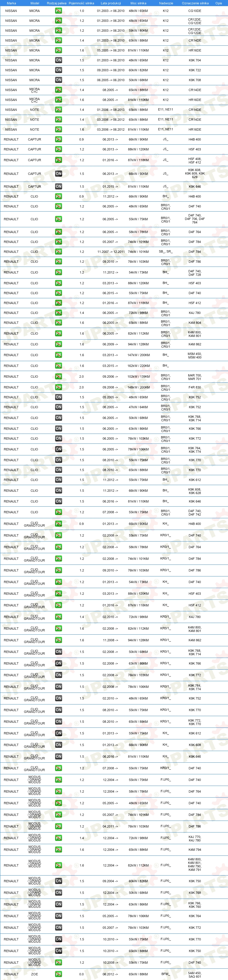Click the 'Nadwozie' column header
The image size is (228, 980).
coord(166,3)
